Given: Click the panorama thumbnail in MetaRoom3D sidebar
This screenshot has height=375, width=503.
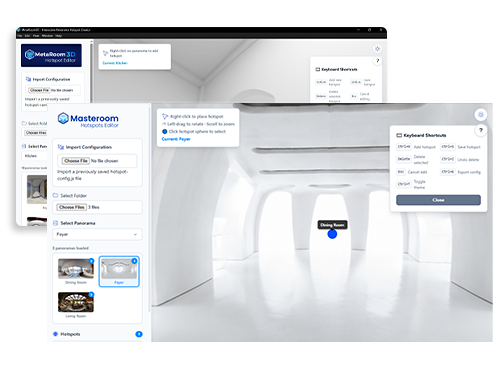Looking at the screenshot, I should point(37,189).
